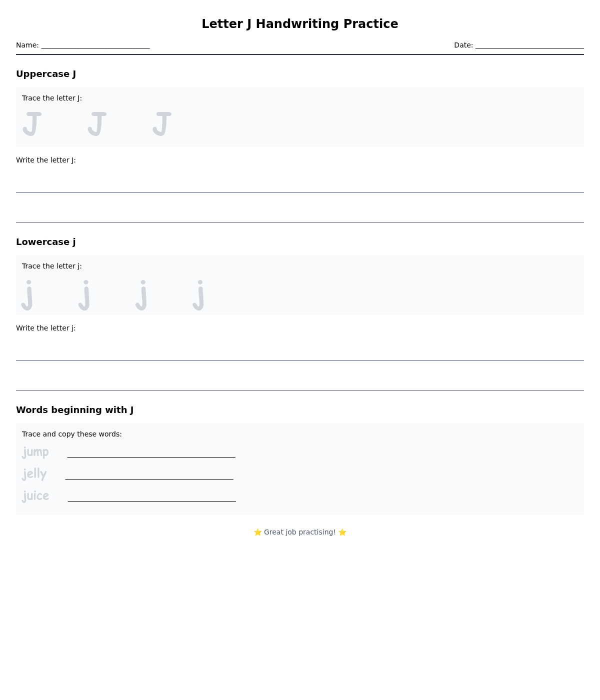Click the blank Date line
This screenshot has height=700, width=600.
click(x=529, y=45)
